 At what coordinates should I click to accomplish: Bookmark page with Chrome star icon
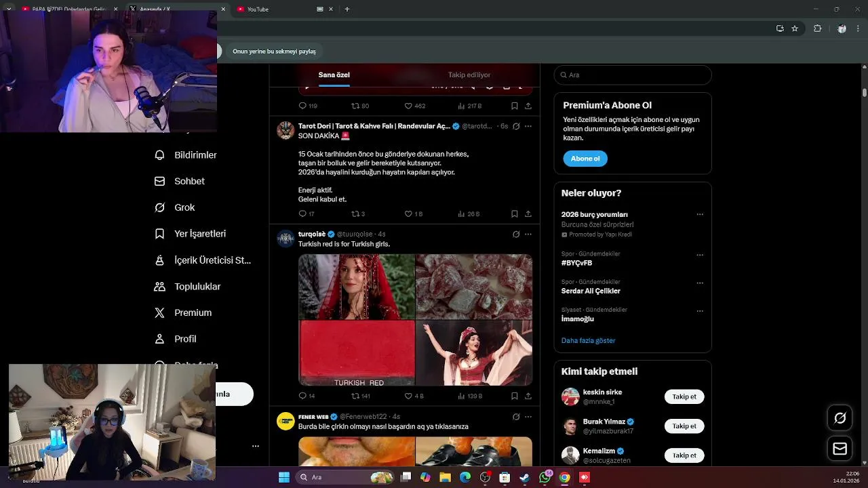(x=795, y=28)
